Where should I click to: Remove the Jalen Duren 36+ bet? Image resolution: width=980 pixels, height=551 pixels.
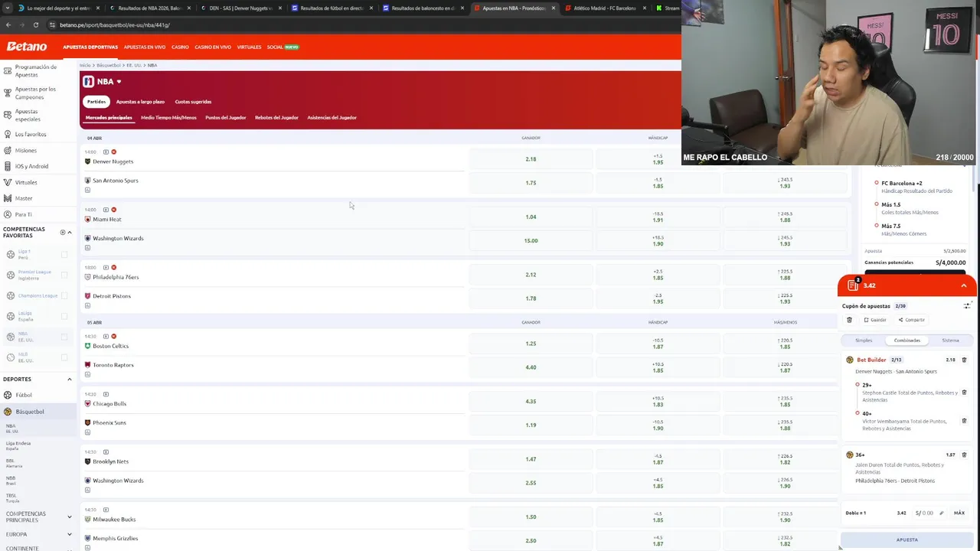pyautogui.click(x=964, y=455)
